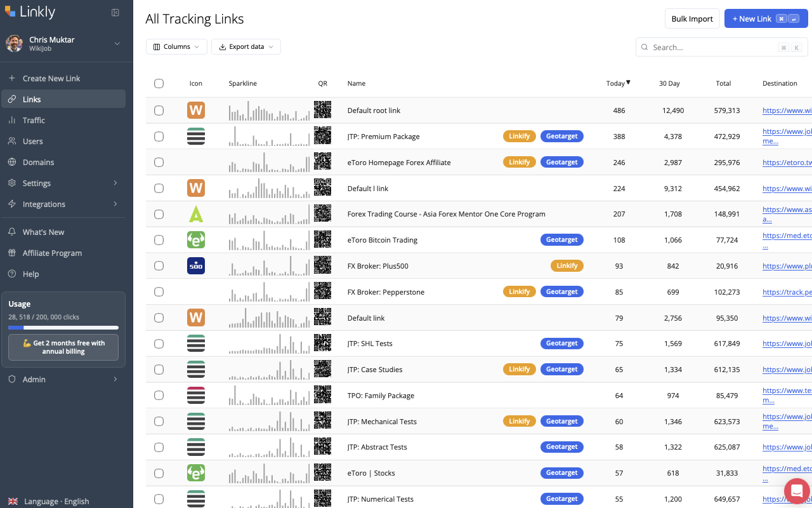Click the Plus500 icon in FX Broker row
This screenshot has height=508, width=812.
[x=196, y=265]
